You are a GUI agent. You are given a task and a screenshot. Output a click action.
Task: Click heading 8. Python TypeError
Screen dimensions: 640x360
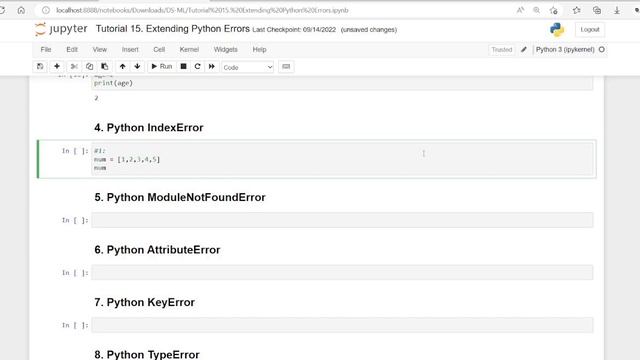tap(147, 354)
